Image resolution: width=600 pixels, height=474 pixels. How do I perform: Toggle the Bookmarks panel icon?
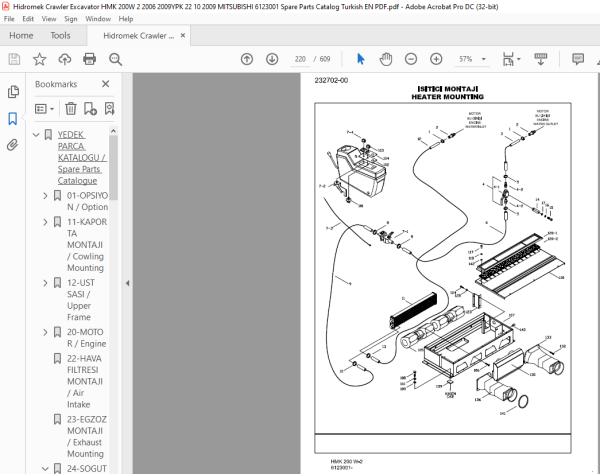(x=13, y=119)
